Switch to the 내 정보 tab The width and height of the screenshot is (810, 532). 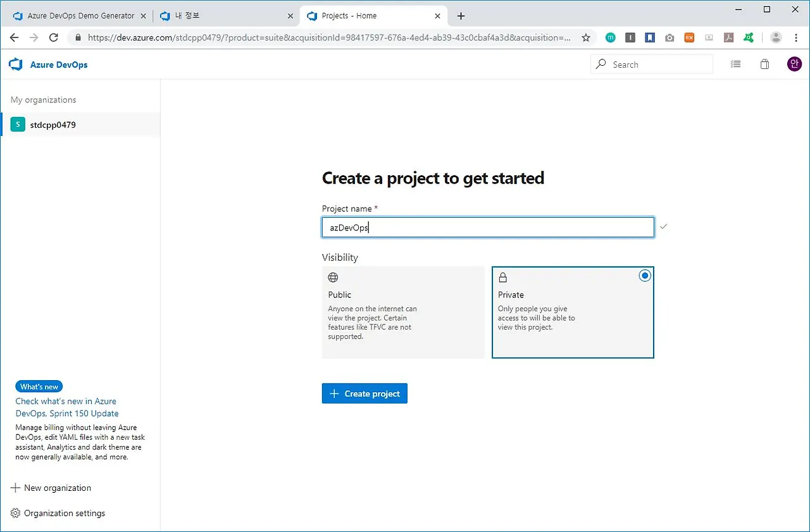[226, 16]
